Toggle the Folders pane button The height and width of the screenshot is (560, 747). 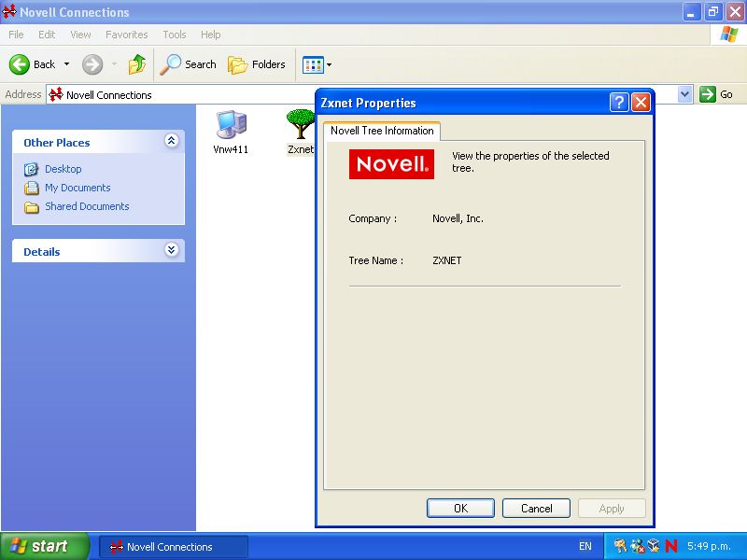coord(256,64)
